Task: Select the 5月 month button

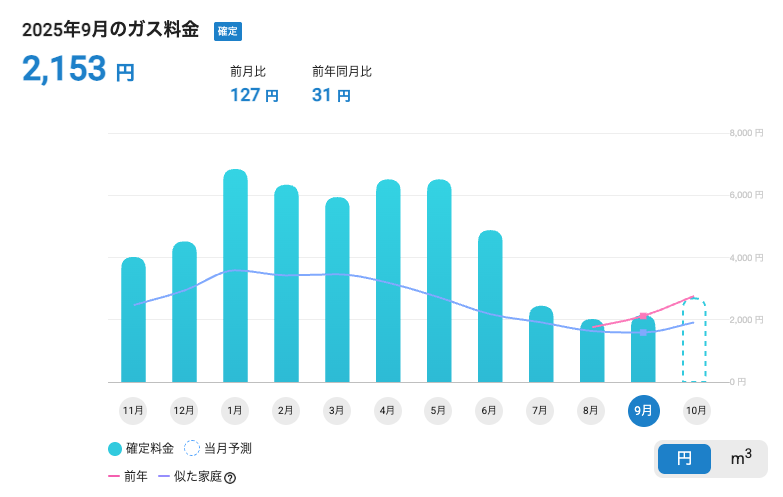Action: [x=439, y=410]
